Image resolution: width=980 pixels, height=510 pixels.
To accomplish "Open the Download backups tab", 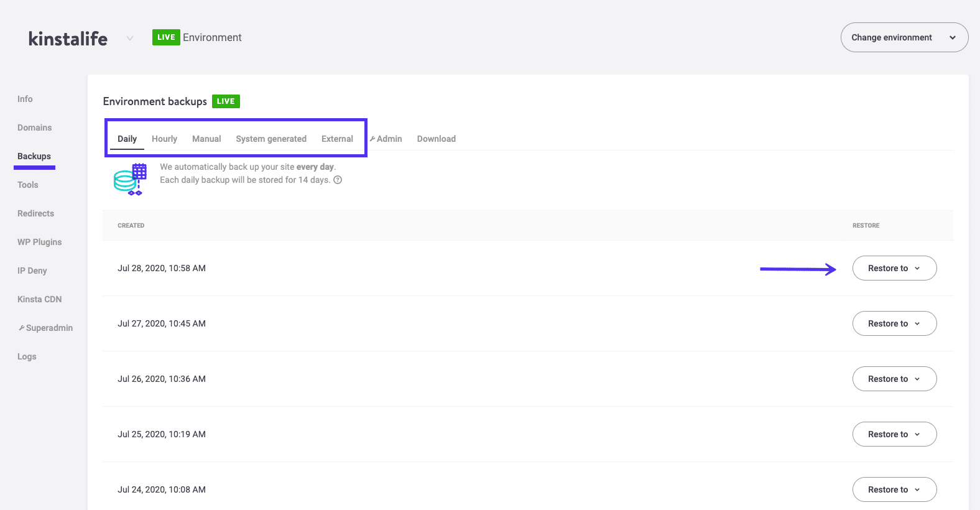I will (436, 139).
